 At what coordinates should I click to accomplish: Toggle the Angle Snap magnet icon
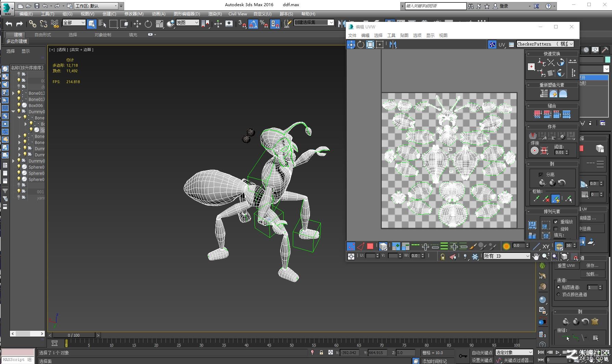tap(253, 24)
